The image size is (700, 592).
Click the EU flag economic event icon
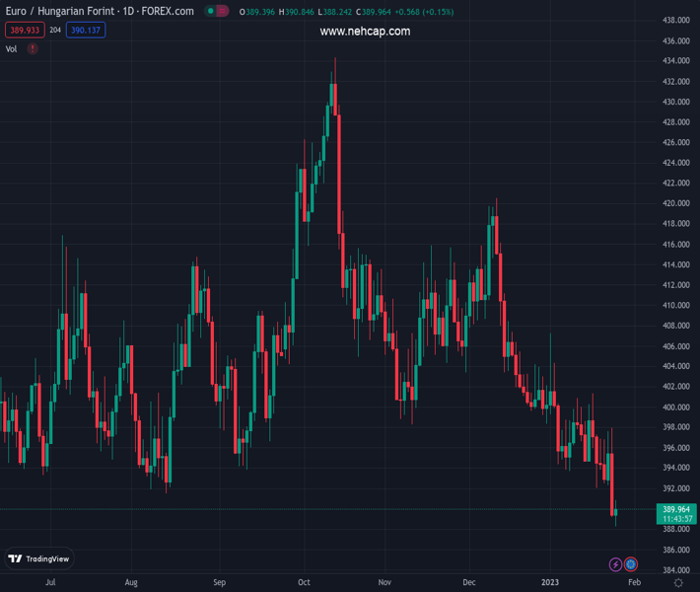click(631, 564)
